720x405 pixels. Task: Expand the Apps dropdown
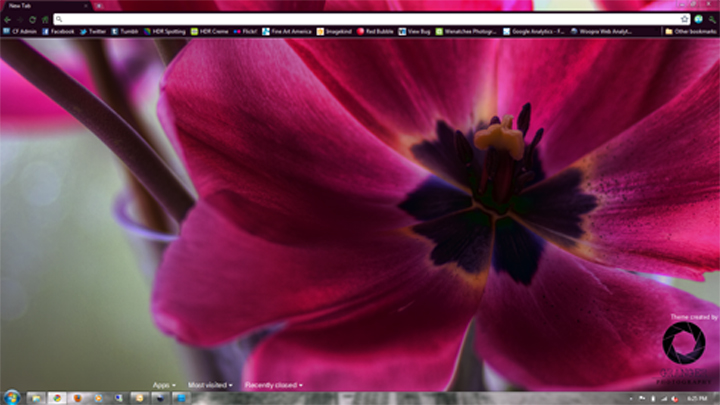163,384
